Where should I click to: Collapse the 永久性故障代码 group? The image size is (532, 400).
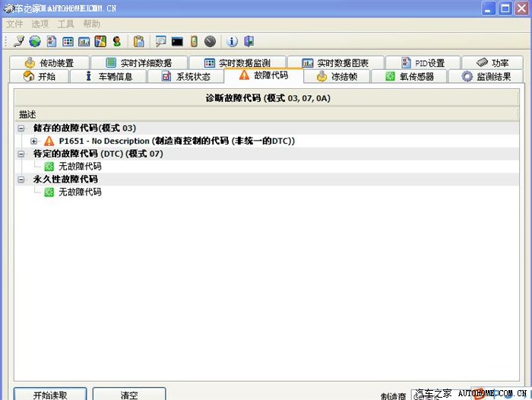pos(21,179)
